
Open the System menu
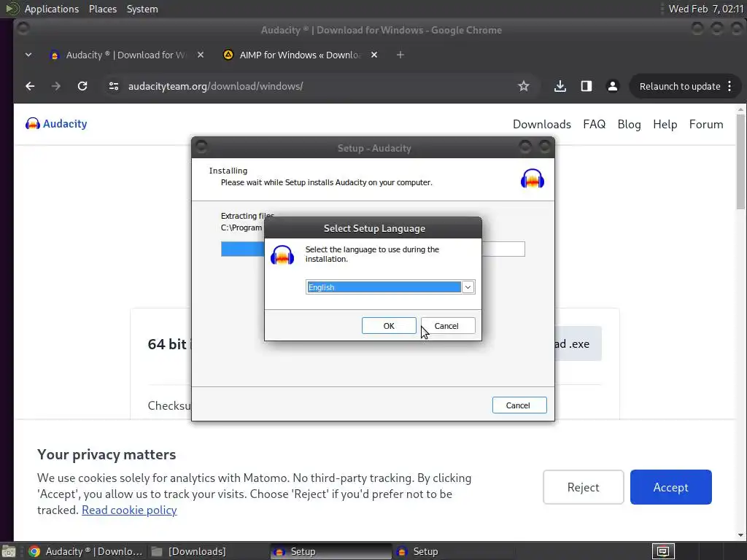pos(142,9)
